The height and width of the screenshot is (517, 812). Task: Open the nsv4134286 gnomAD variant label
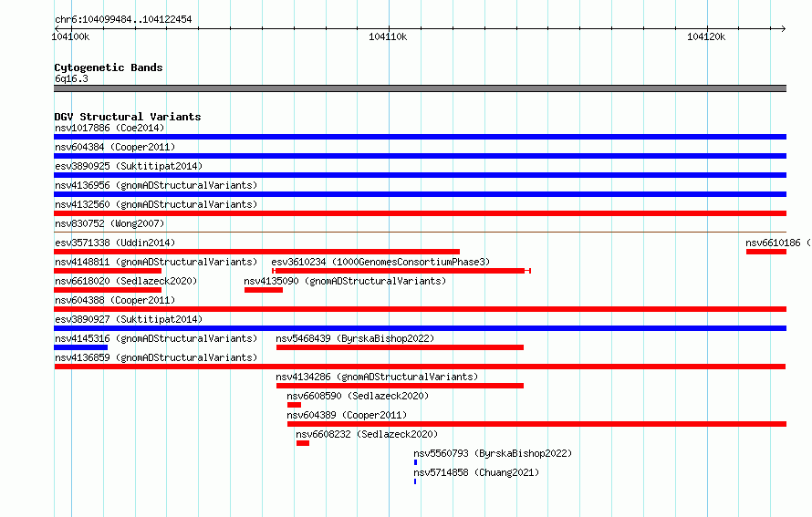(377, 377)
